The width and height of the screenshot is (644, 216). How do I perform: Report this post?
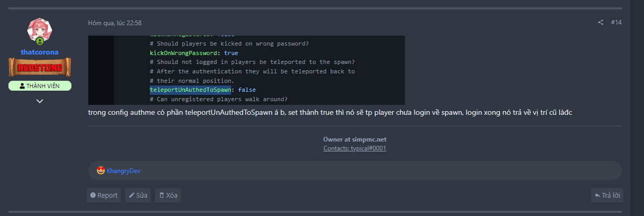(103, 196)
